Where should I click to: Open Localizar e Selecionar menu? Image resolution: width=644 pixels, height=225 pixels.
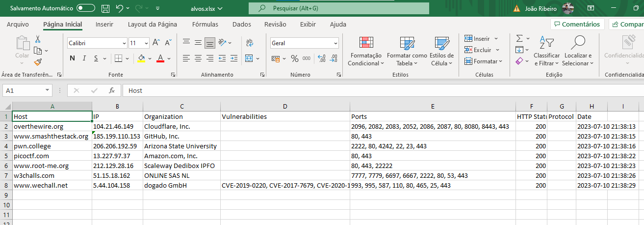tap(579, 51)
